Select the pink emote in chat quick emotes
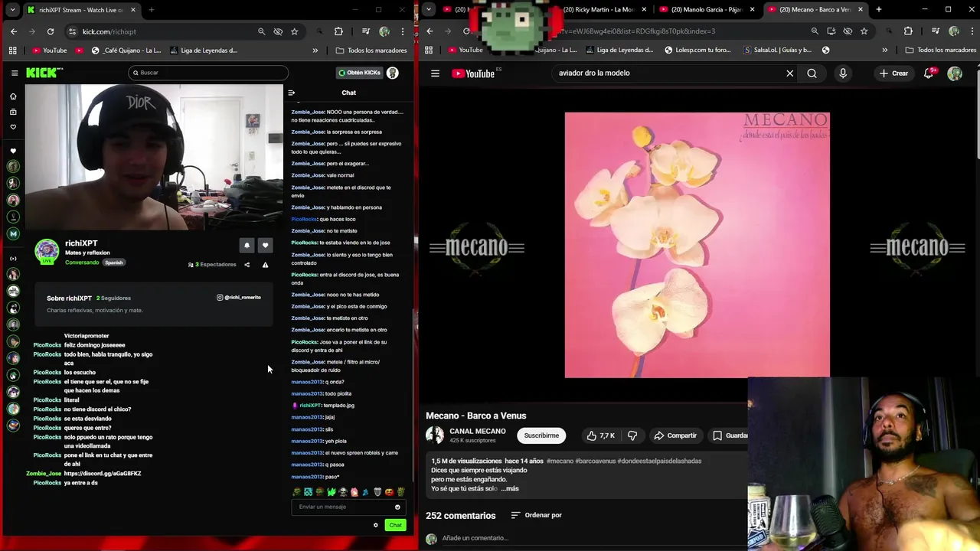Image resolution: width=980 pixels, height=551 pixels. tap(354, 492)
